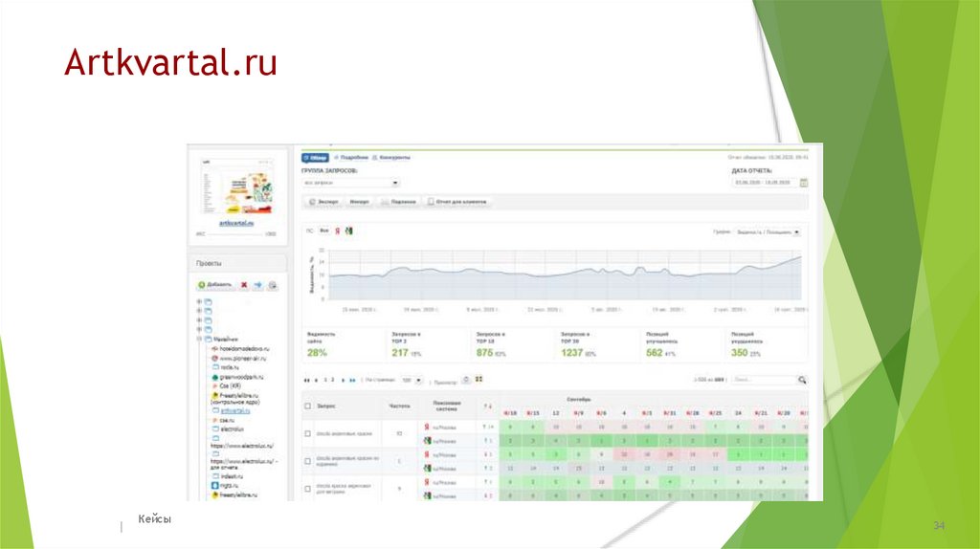Open the Отчет для клиентов button
The height and width of the screenshot is (549, 980).
(457, 202)
